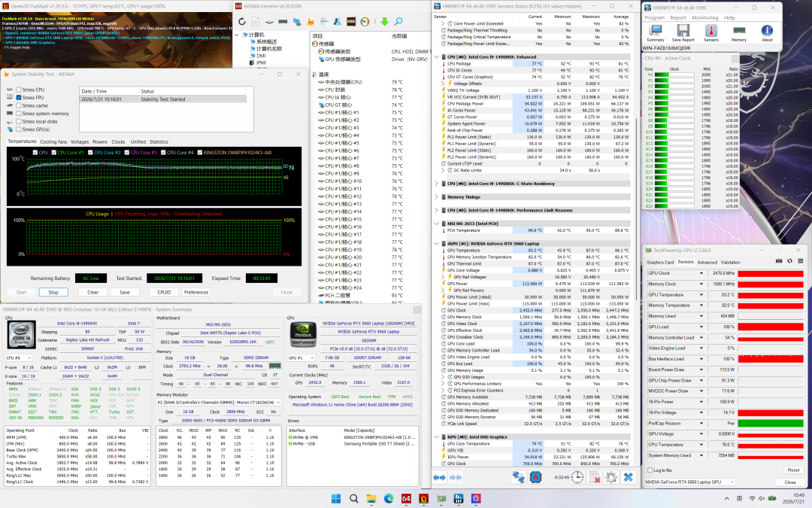Image resolution: width=812 pixels, height=508 pixels.
Task: Click the About info icon in HWiNFO
Action: click(x=767, y=33)
